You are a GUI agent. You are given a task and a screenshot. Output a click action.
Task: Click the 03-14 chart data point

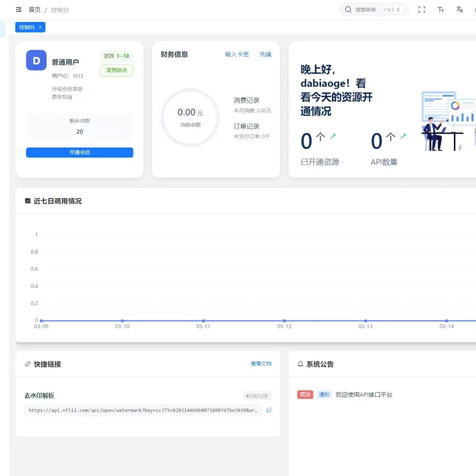tap(447, 321)
